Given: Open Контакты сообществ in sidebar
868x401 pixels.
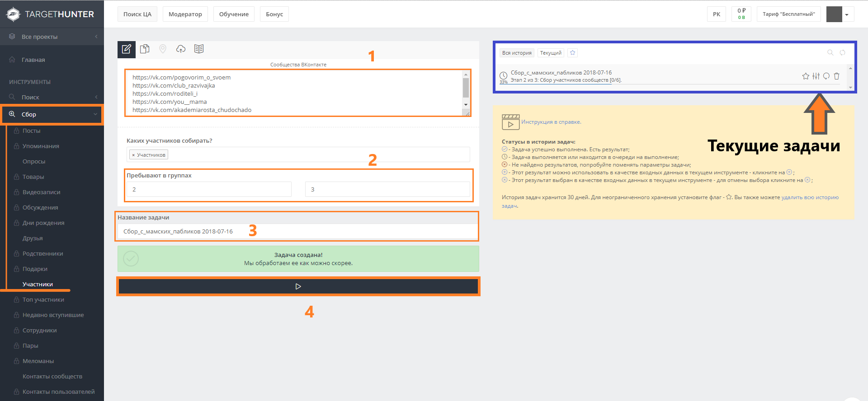Looking at the screenshot, I should click(52, 376).
